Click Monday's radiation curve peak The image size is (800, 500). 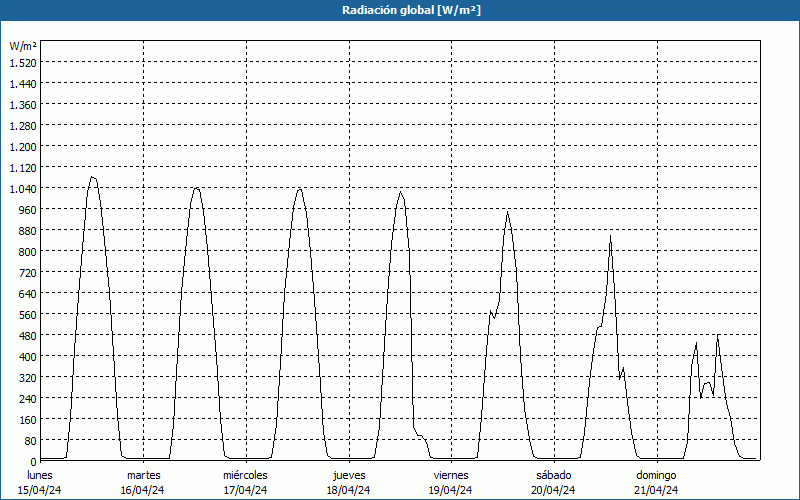92,177
